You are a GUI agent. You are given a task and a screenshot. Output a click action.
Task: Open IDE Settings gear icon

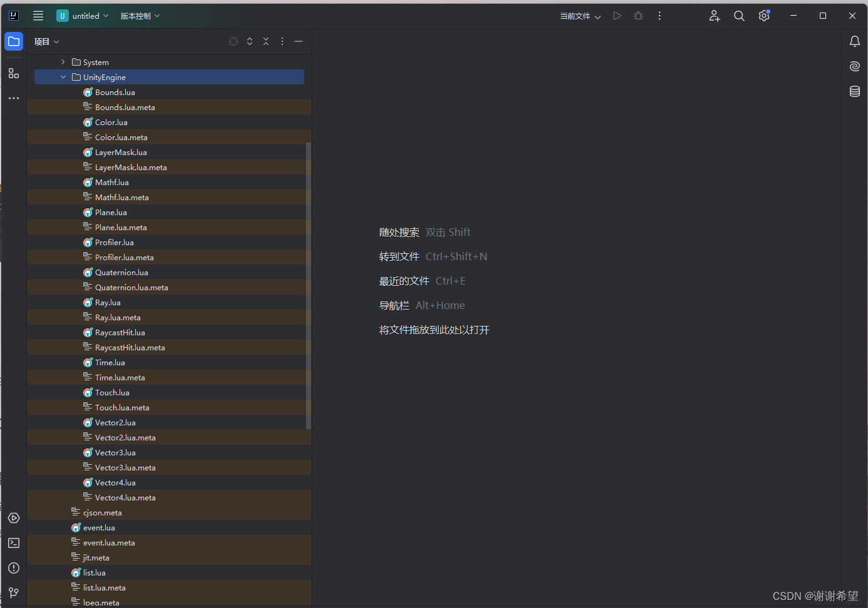(763, 16)
